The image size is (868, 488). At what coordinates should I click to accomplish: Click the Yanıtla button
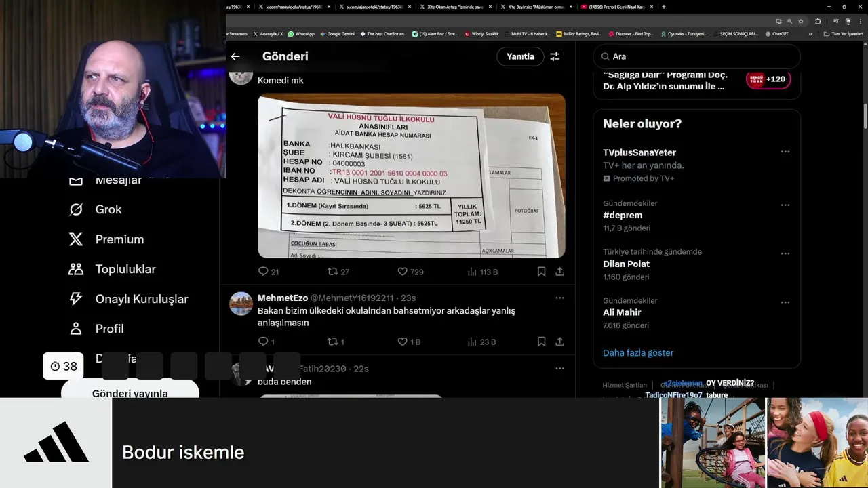(520, 56)
